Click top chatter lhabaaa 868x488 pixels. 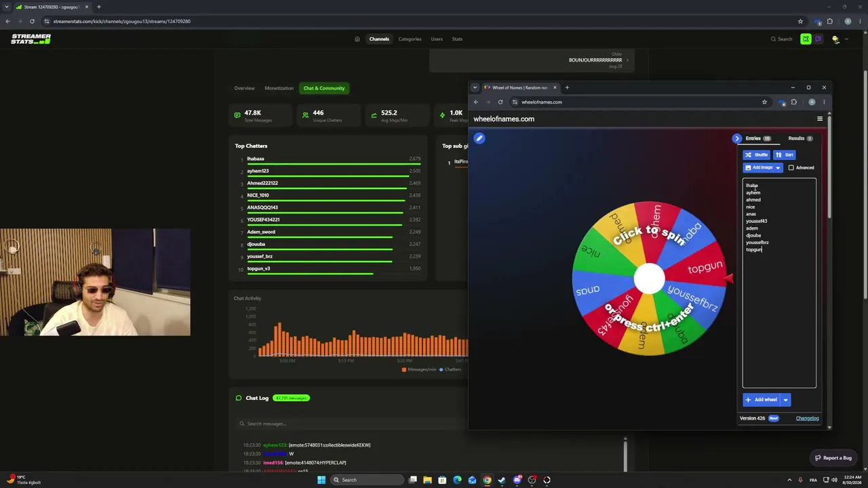point(256,159)
